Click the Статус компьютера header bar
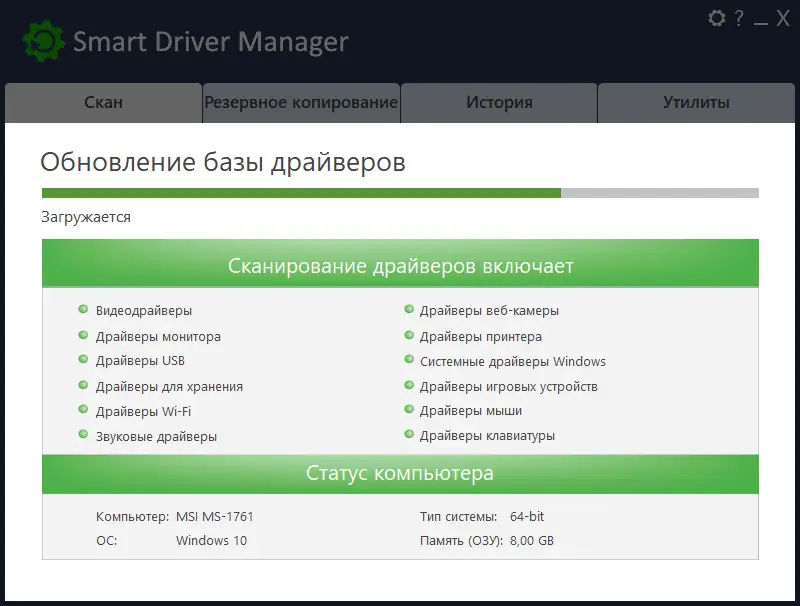 [398, 474]
